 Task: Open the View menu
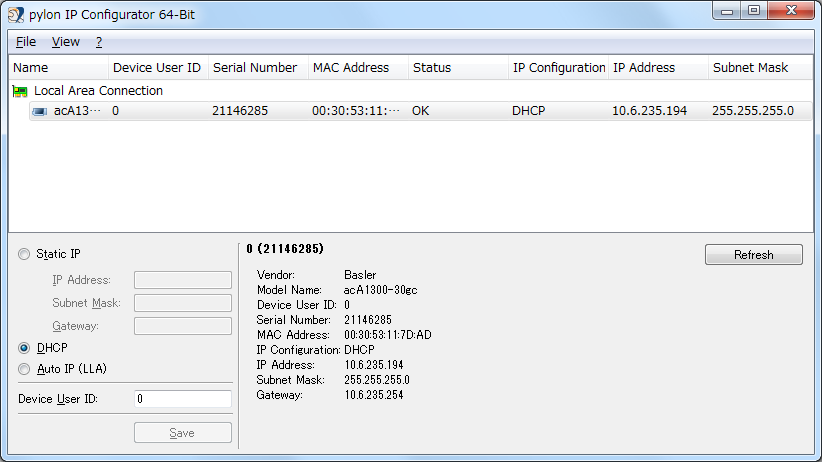point(66,42)
